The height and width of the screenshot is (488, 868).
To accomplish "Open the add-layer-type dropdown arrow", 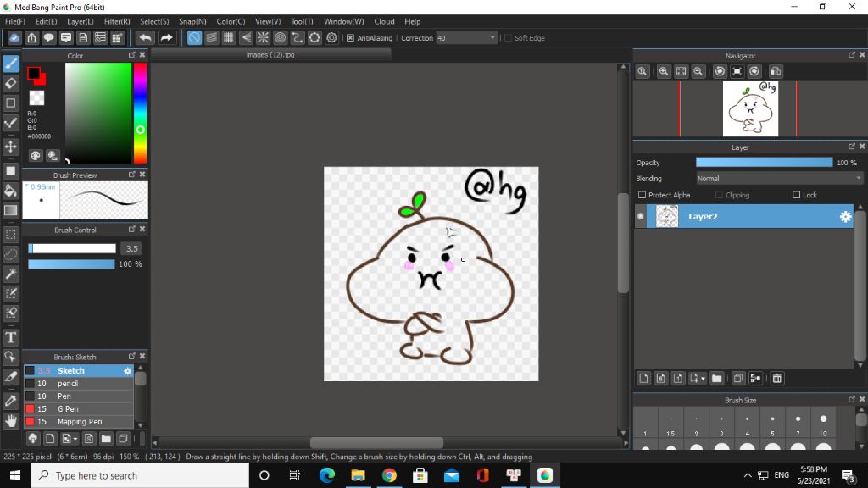I will [x=703, y=379].
